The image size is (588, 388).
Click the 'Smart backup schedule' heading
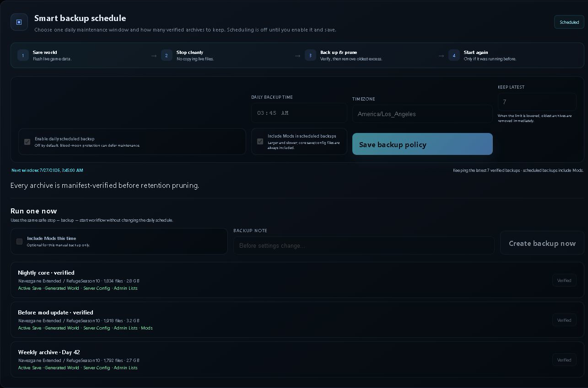click(80, 18)
